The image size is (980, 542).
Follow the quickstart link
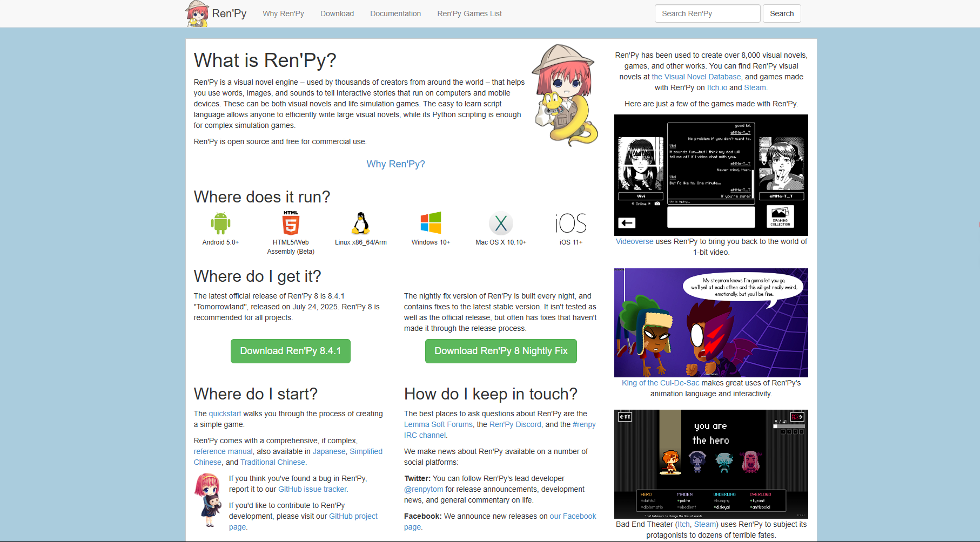coord(225,414)
